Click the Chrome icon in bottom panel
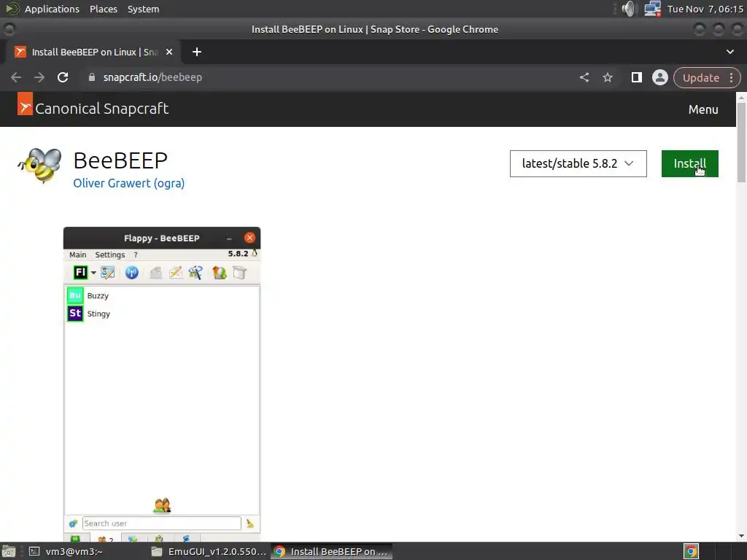This screenshot has height=560, width=747. click(691, 551)
